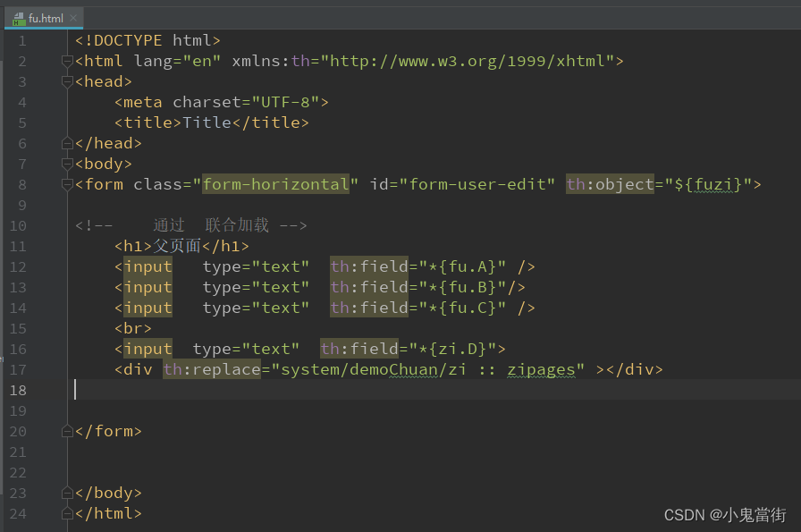The image size is (801, 532).
Task: Click the HTML file icon on fu.html tab
Action: click(19, 19)
